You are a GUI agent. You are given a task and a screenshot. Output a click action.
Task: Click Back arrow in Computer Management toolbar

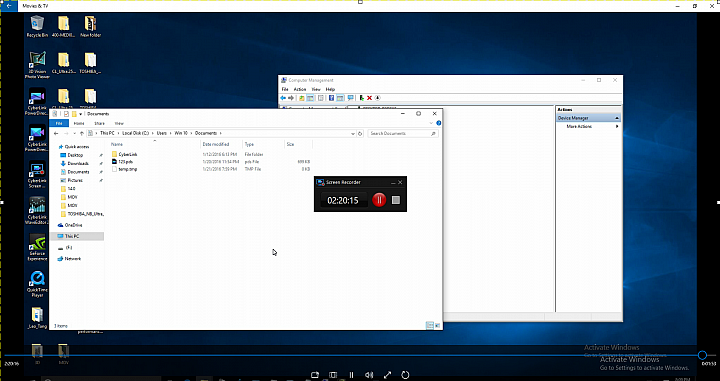pyautogui.click(x=283, y=98)
